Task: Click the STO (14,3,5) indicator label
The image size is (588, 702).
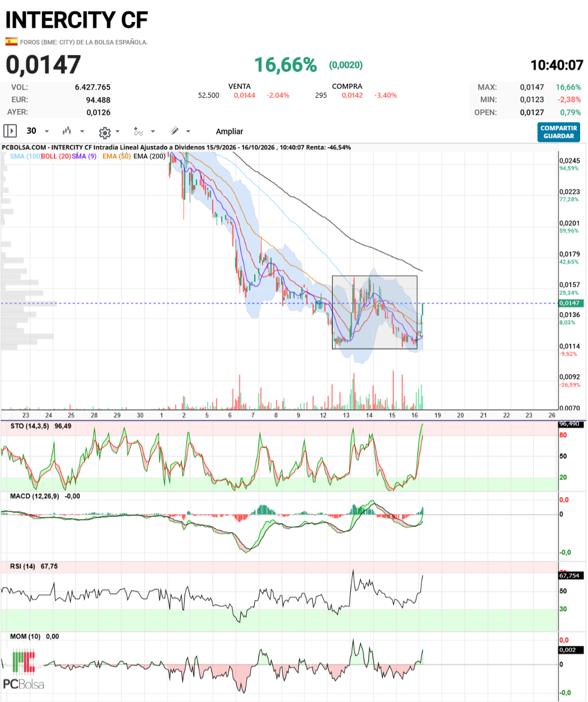Action: tap(30, 426)
